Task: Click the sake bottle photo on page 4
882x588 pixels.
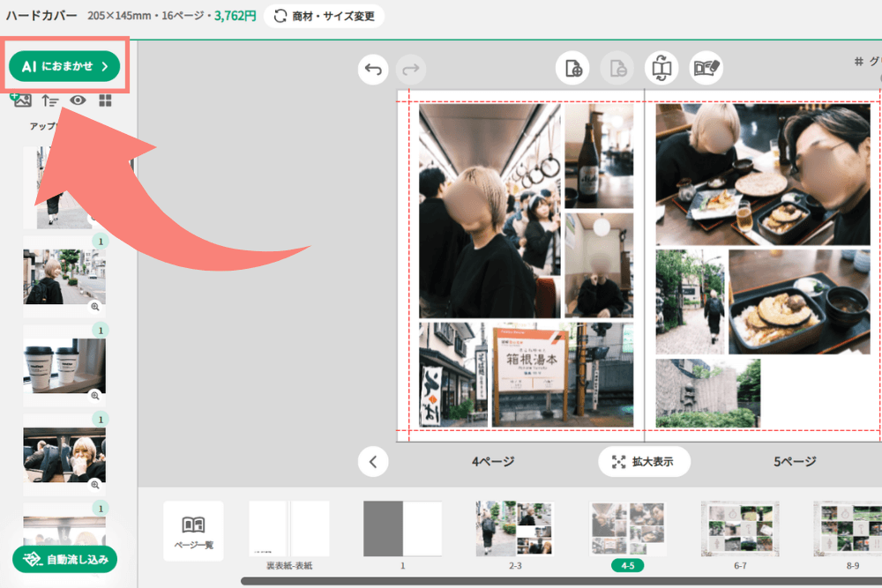Action: tap(599, 156)
